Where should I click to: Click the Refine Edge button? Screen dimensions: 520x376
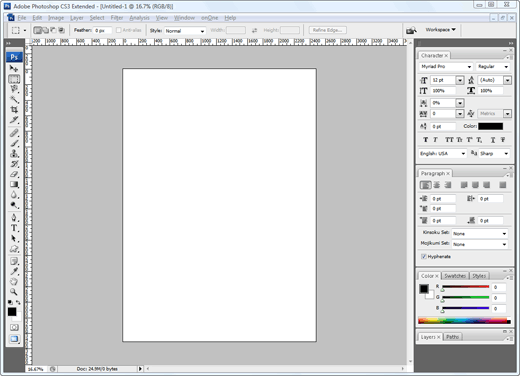[327, 30]
